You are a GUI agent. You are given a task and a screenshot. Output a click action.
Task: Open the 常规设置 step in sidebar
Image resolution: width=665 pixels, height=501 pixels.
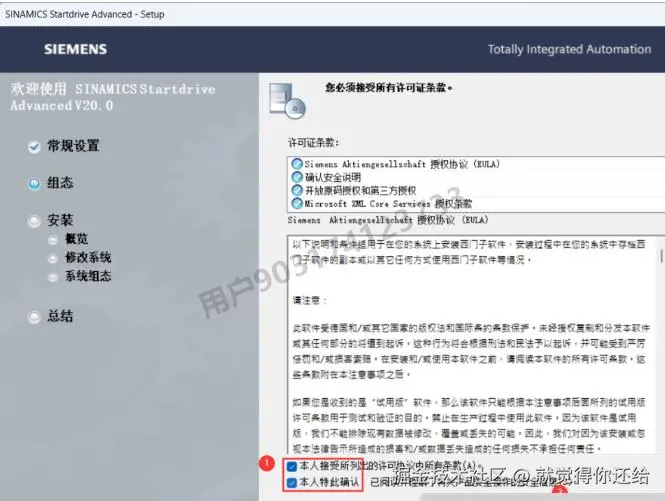pyautogui.click(x=73, y=146)
